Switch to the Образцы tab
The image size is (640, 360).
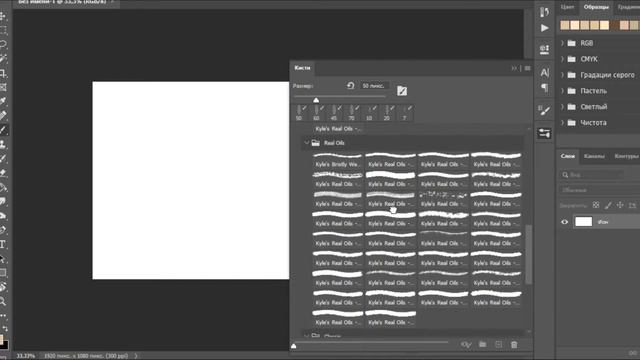tap(596, 7)
